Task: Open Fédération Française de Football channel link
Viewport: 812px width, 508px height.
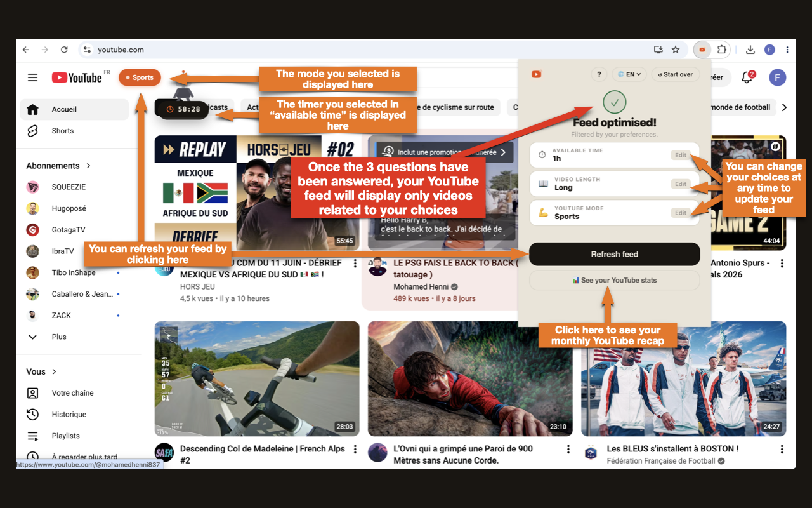Action: (x=661, y=461)
